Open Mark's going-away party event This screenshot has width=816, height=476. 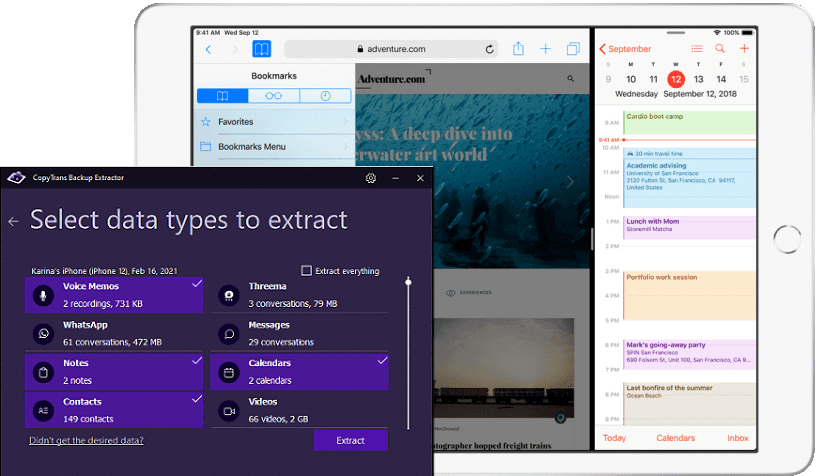pyautogui.click(x=689, y=354)
